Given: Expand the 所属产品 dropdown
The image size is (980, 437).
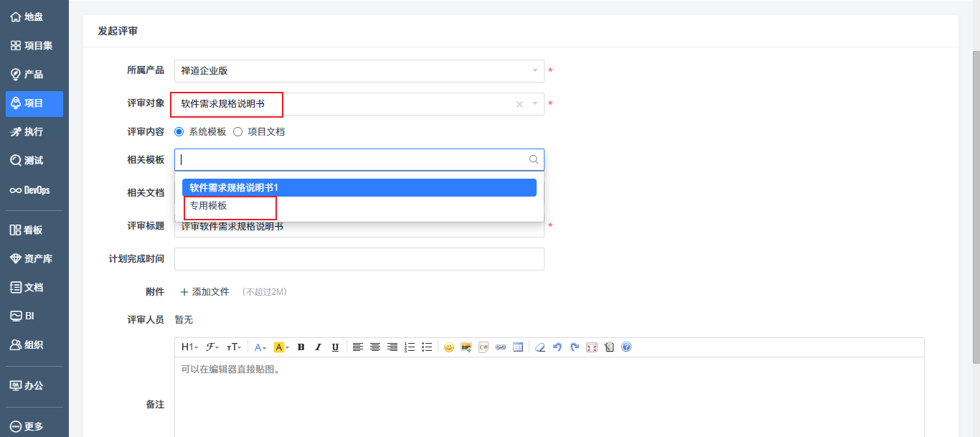Looking at the screenshot, I should 534,71.
